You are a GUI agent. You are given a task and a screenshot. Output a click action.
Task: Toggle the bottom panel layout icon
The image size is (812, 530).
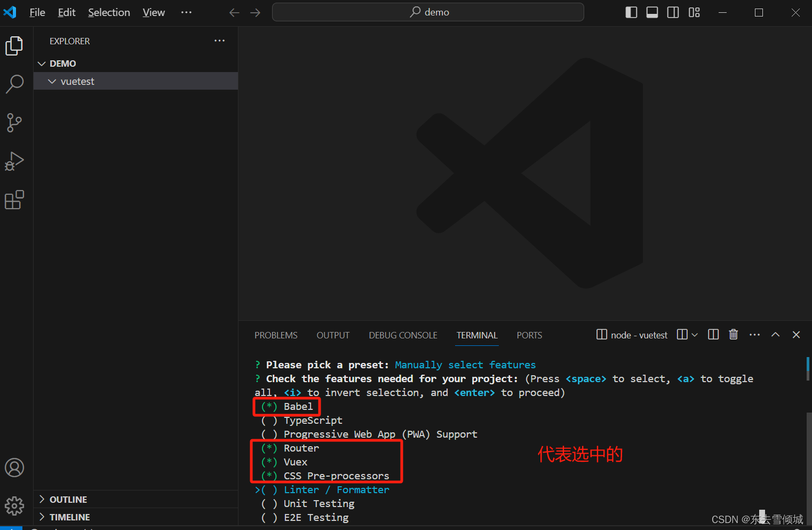coord(652,12)
